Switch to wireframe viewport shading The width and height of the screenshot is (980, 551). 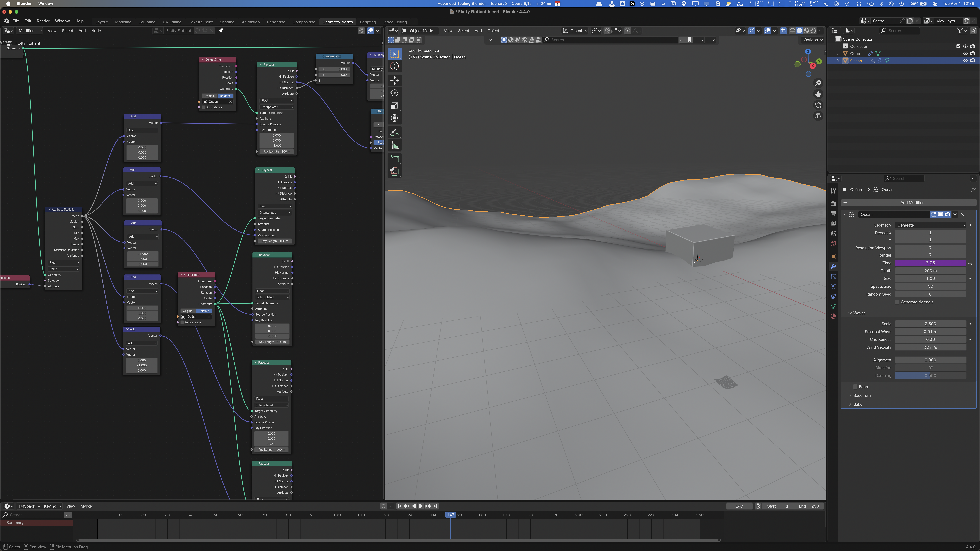click(x=792, y=31)
